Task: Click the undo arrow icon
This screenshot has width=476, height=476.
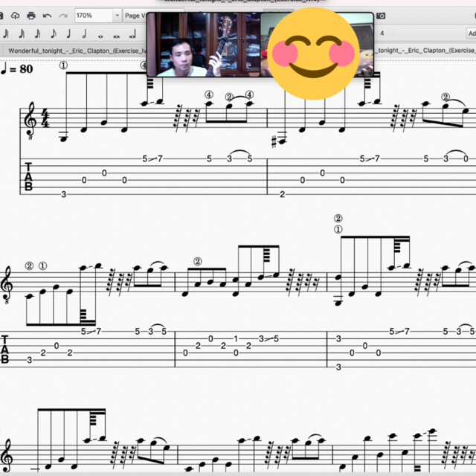Action: tap(47, 16)
